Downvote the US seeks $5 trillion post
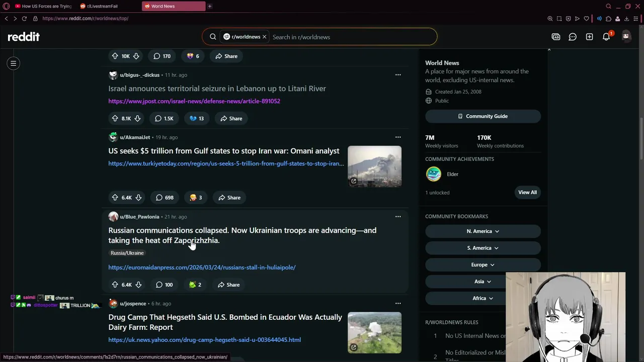644x362 pixels. pos(138,198)
